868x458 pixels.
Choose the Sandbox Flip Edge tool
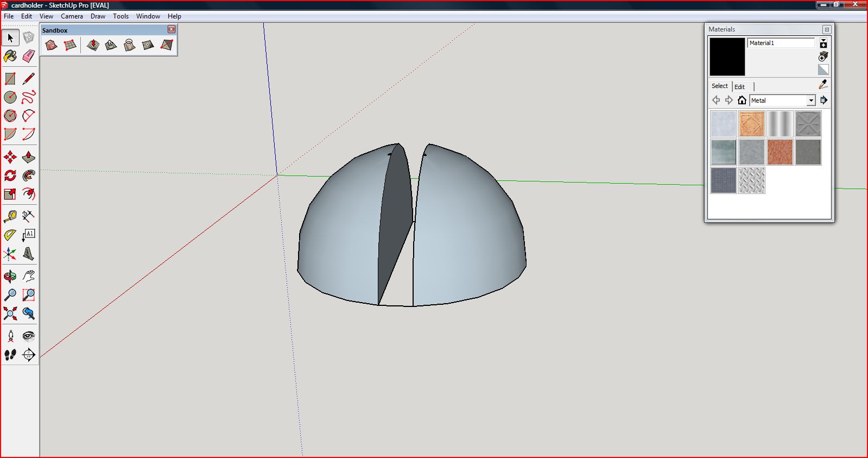coord(167,45)
